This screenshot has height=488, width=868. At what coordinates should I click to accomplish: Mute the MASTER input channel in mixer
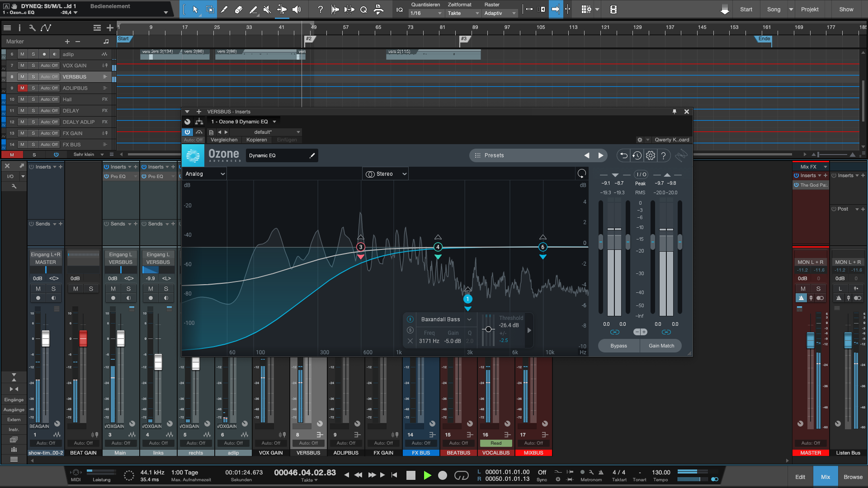pyautogui.click(x=38, y=289)
